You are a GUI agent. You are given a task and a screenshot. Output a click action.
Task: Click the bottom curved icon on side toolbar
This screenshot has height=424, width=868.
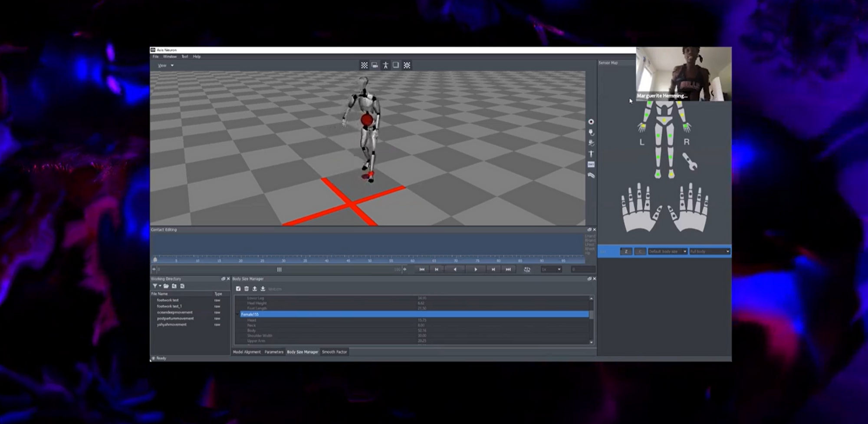pos(591,175)
